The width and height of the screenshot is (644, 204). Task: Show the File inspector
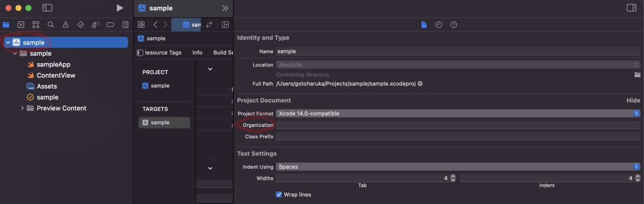point(423,25)
